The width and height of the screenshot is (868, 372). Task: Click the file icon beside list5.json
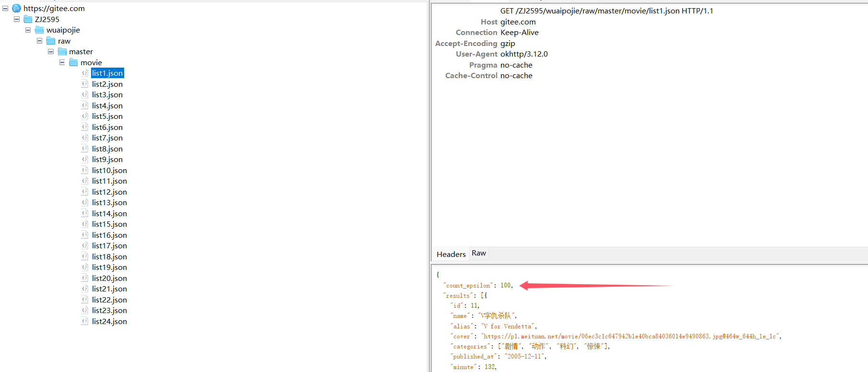coord(85,116)
